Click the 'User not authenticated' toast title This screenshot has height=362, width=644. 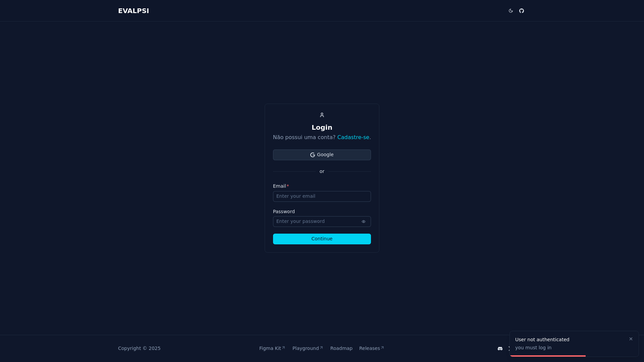tap(542, 340)
